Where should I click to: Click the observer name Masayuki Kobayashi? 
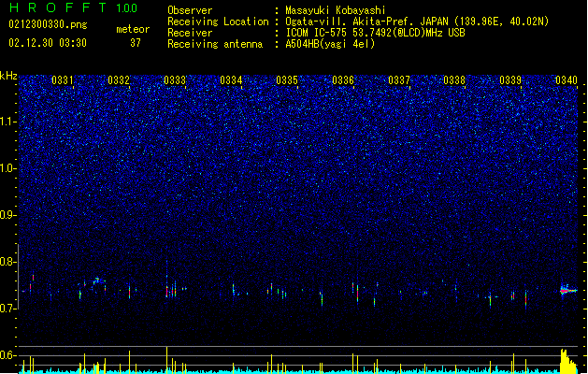coord(336,10)
